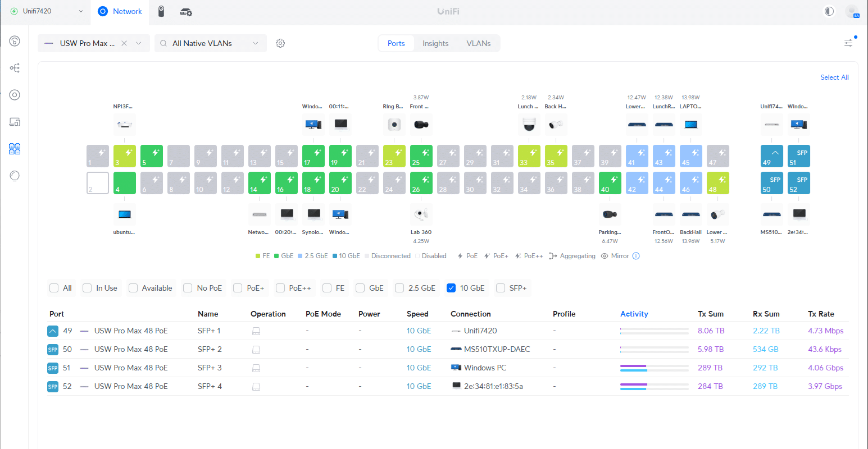Viewport: 868px width, 449px height.
Task: Check the GbE filter checkbox
Action: (x=360, y=288)
